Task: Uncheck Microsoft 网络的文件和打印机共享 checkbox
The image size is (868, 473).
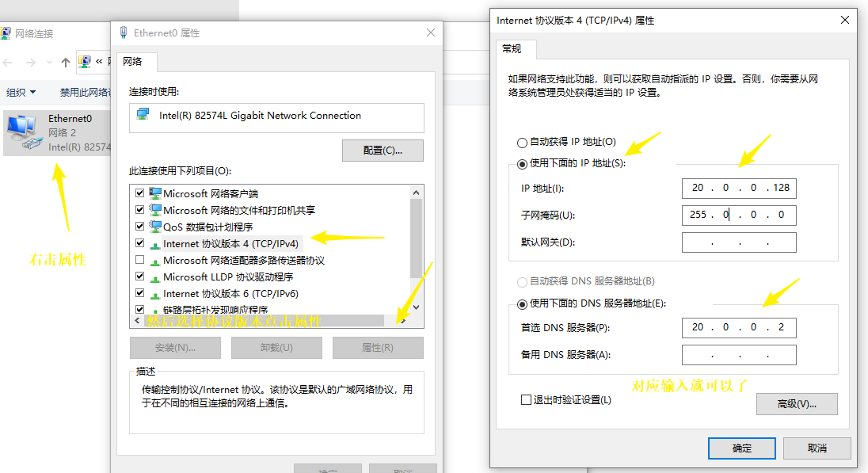Action: click(139, 210)
